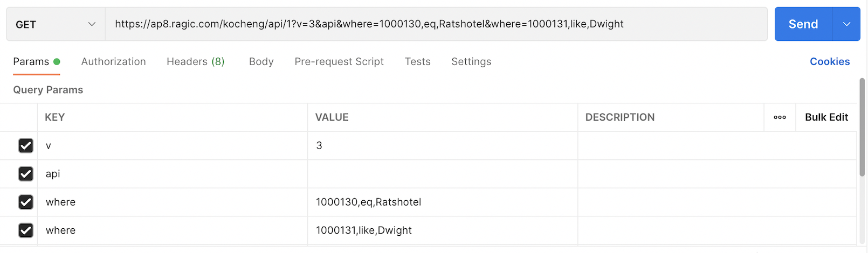Open the Headers (8) tab
This screenshot has height=253, width=868.
coord(195,62)
